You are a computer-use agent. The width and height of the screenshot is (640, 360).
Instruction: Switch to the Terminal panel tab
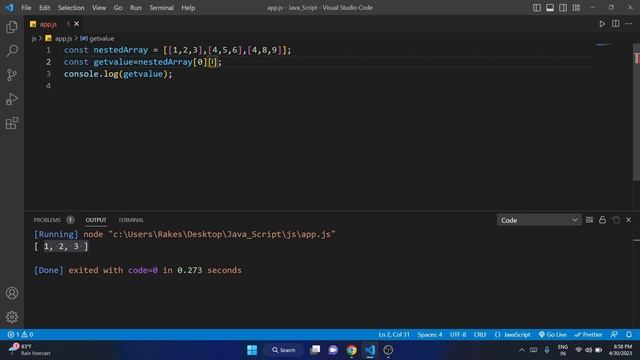click(x=131, y=220)
